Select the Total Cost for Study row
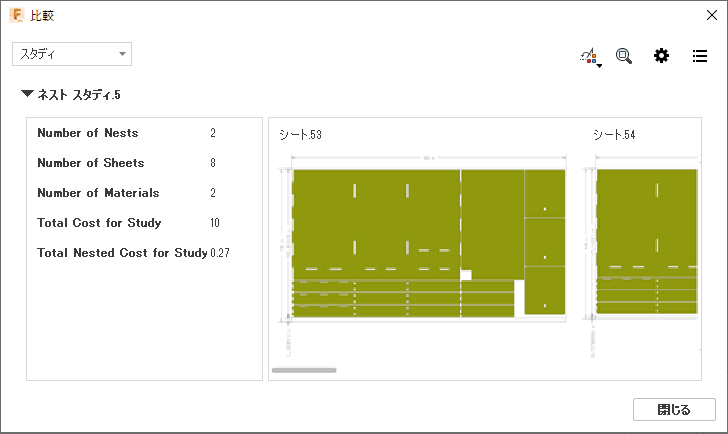Screen dimensions: 728x434 click(129, 223)
